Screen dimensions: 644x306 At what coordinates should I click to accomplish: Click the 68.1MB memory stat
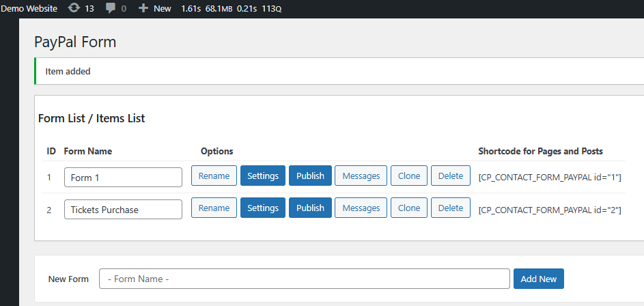219,9
